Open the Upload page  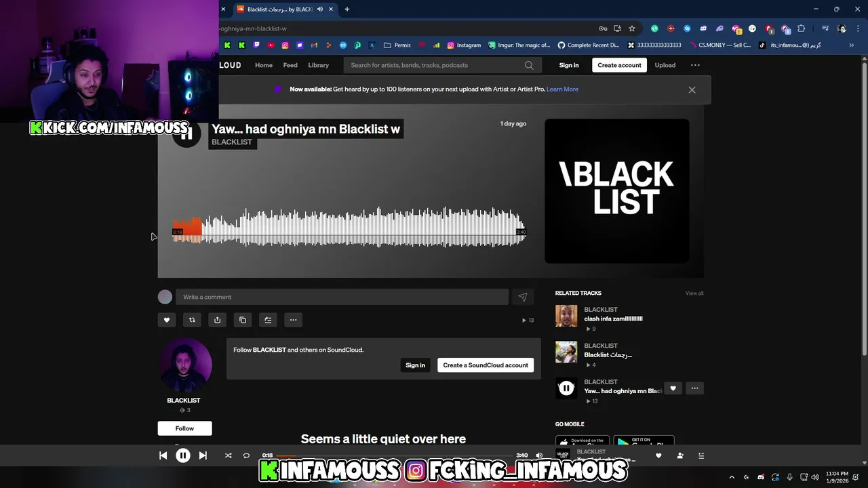coord(665,65)
